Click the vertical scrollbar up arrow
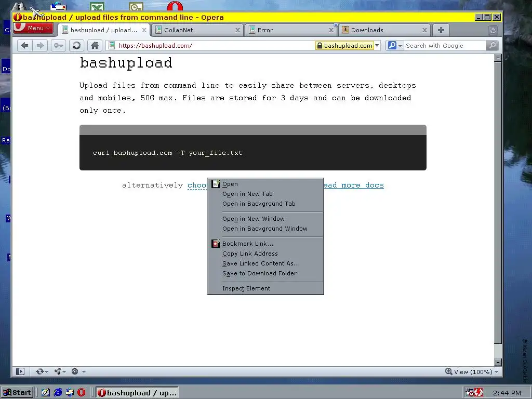The image size is (532, 399). click(498, 58)
